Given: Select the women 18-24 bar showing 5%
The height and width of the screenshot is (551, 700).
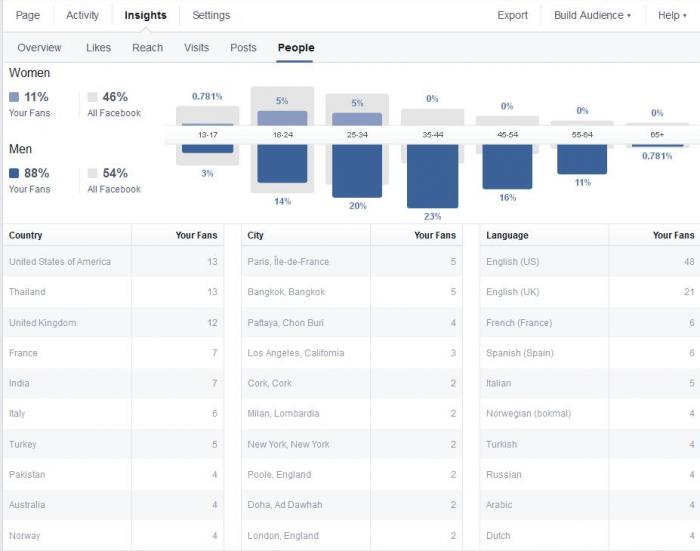Looking at the screenshot, I should coord(282,118).
